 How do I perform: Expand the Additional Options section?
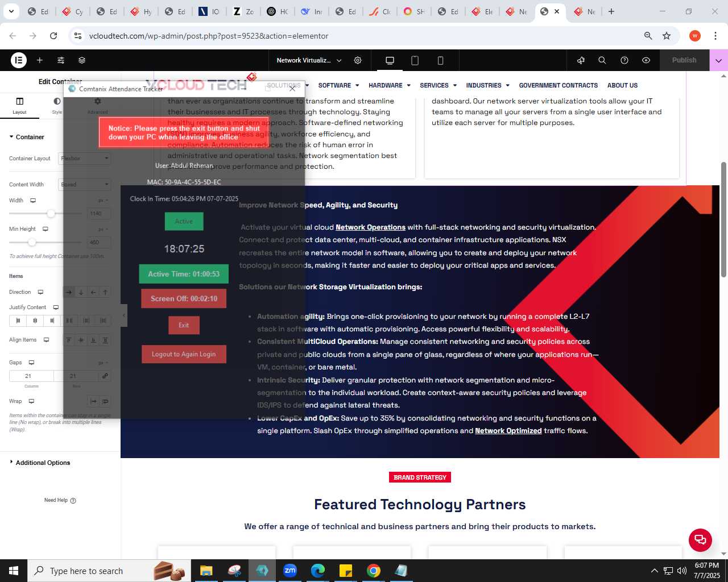pyautogui.click(x=40, y=463)
